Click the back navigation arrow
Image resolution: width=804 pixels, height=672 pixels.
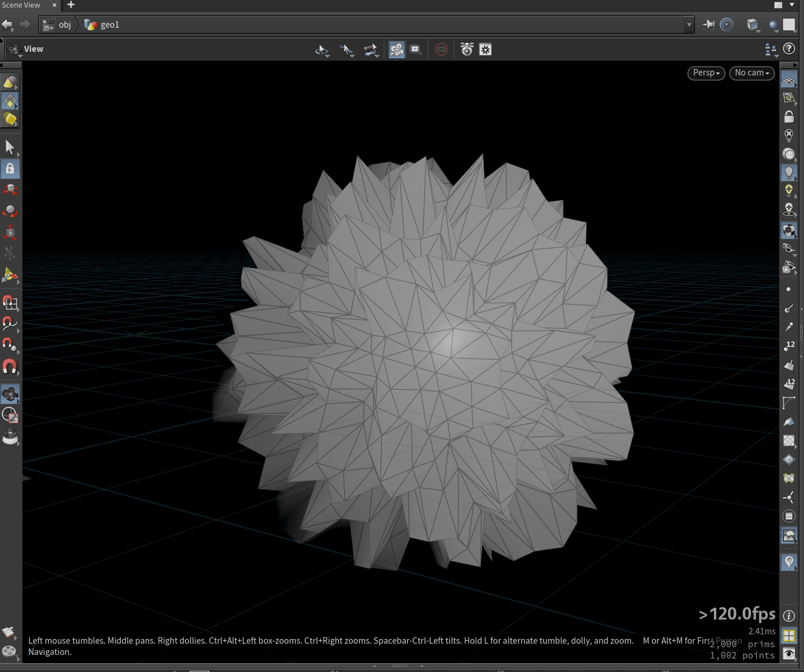click(7, 25)
